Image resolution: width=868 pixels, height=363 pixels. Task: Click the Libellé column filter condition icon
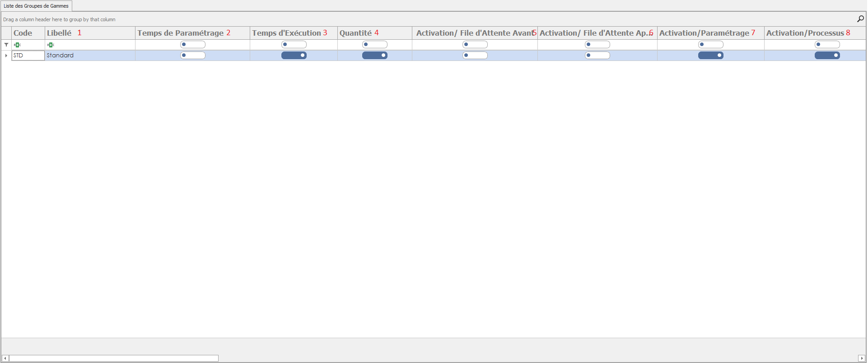[51, 45]
